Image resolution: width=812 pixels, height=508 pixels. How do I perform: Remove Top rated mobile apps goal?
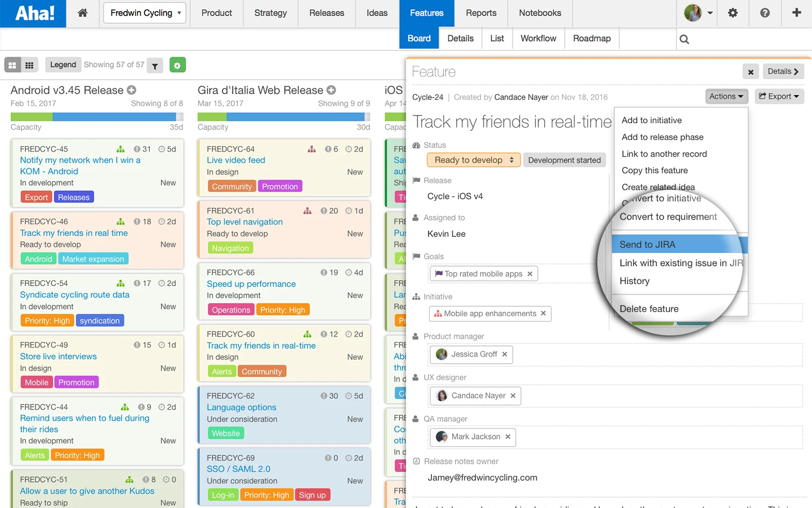[530, 274]
